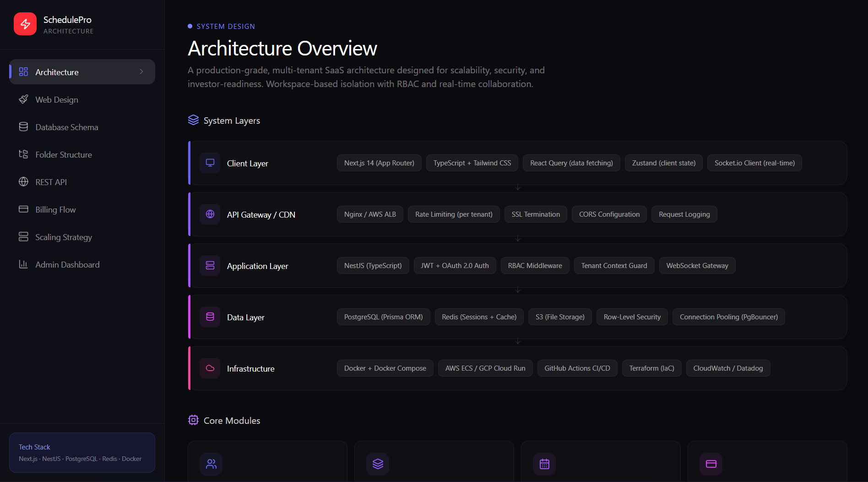Click the Tech Stack info panel

(x=82, y=453)
